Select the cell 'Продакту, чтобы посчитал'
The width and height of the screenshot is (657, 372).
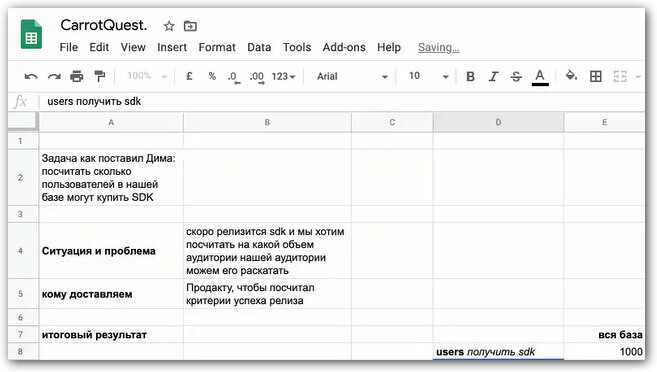pyautogui.click(x=267, y=294)
